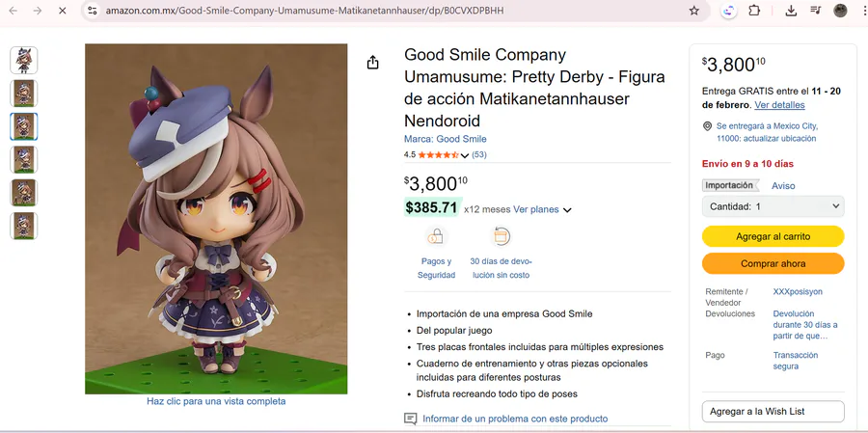Click the Chrome profile avatar
The image size is (868, 433).
[x=840, y=11]
